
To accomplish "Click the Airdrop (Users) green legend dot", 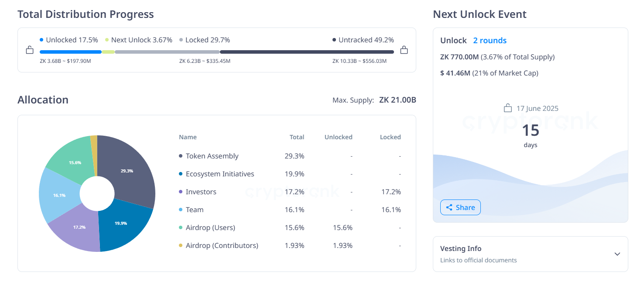I will point(181,227).
